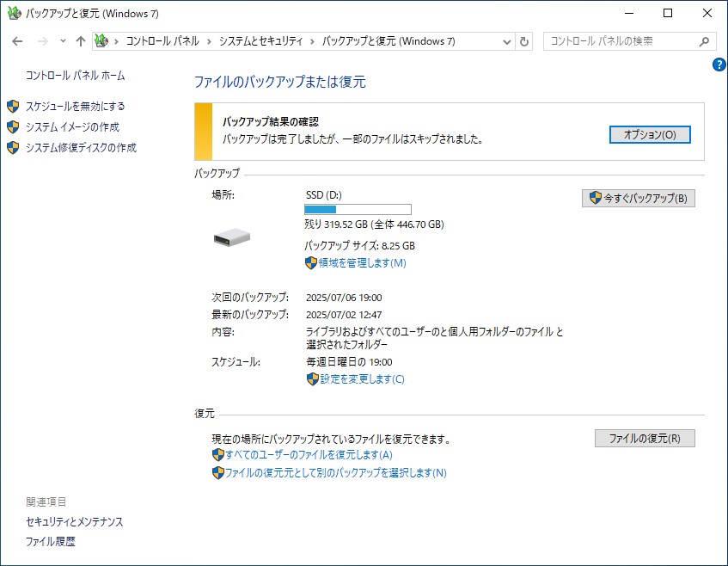Click shield icon beside ファイルの復元元として別のバックアップ

[218, 473]
